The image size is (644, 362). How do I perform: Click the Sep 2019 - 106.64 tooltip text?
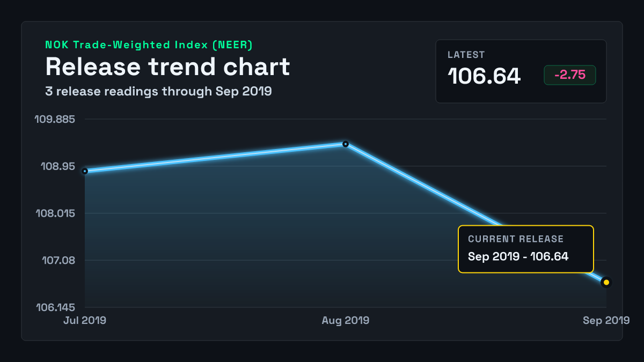click(x=518, y=256)
